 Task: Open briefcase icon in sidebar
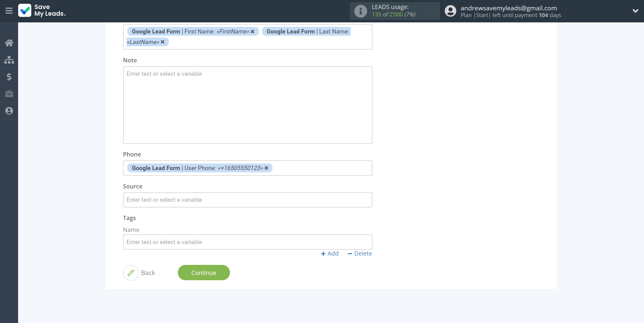[x=9, y=94]
